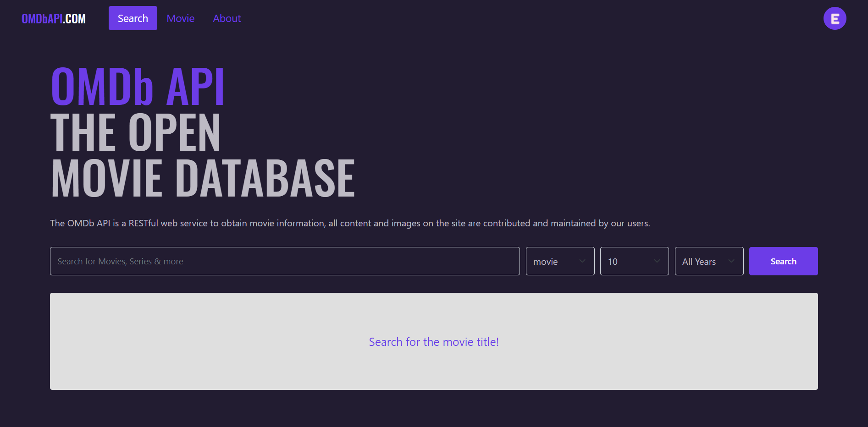Expand the movie type dropdown
The width and height of the screenshot is (868, 427).
click(560, 261)
